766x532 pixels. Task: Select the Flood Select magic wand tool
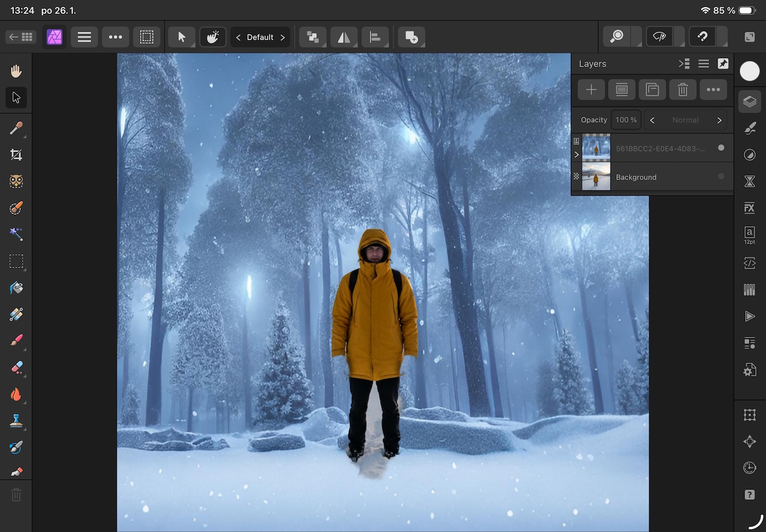click(x=16, y=235)
